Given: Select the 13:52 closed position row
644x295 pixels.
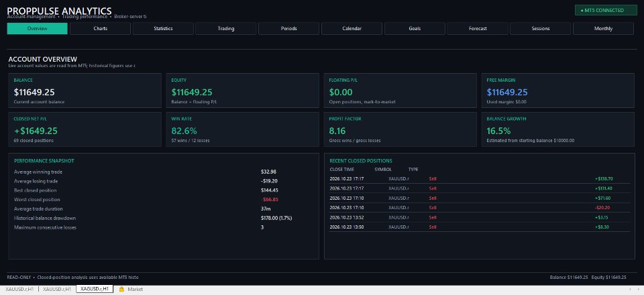Looking at the screenshot, I should click(x=479, y=217).
